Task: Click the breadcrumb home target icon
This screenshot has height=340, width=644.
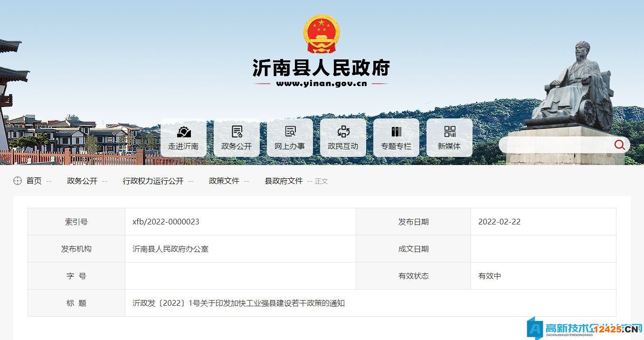Action: [x=18, y=181]
